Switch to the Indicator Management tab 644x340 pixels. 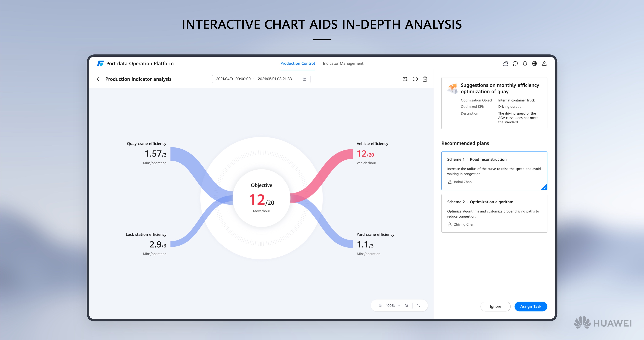(343, 64)
